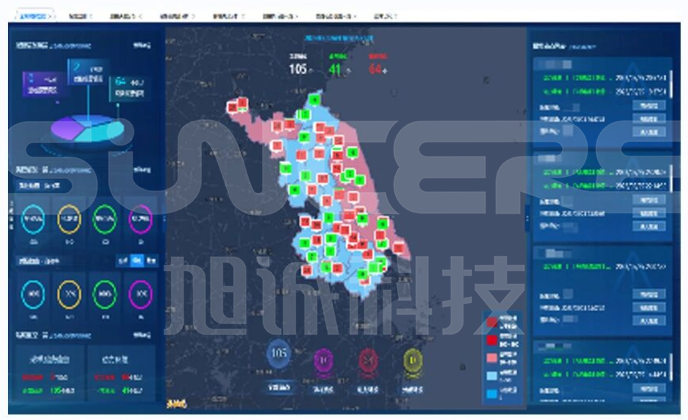The image size is (688, 420).
Task: Collapse left panel using its edge handle
Action: coord(164,218)
